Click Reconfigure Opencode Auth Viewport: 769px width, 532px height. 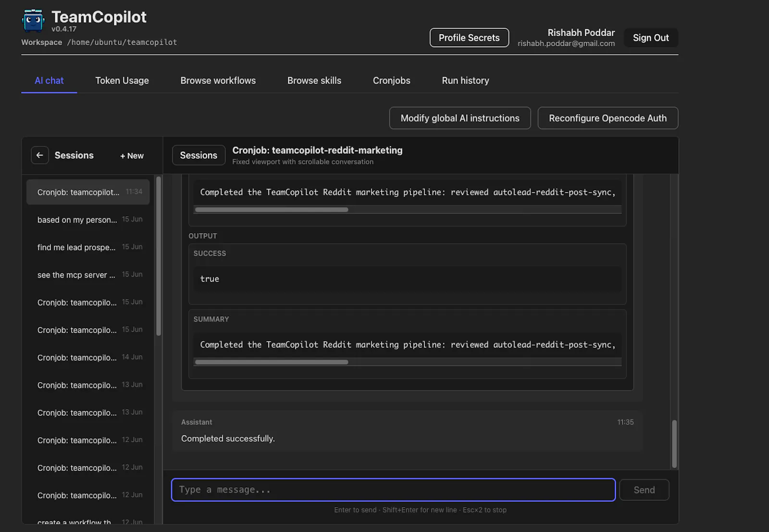click(608, 118)
